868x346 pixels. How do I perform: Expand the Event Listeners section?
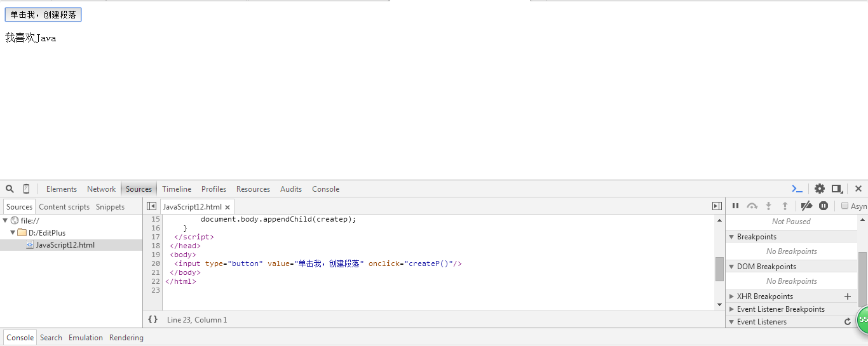pos(731,322)
